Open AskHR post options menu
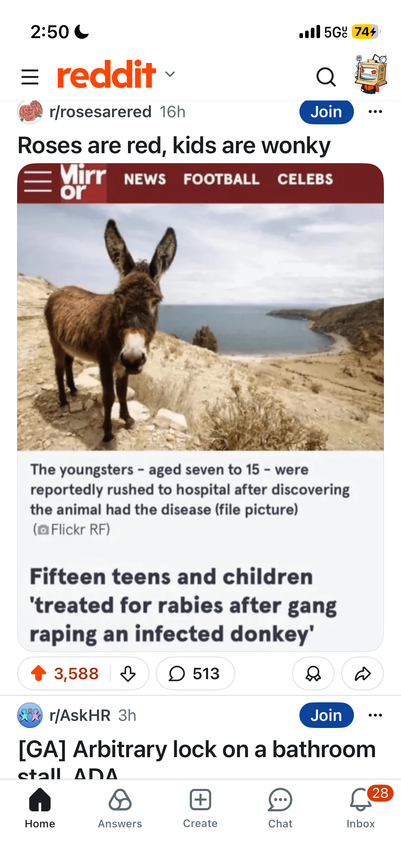Screen dimensions: 401x868 (375, 715)
